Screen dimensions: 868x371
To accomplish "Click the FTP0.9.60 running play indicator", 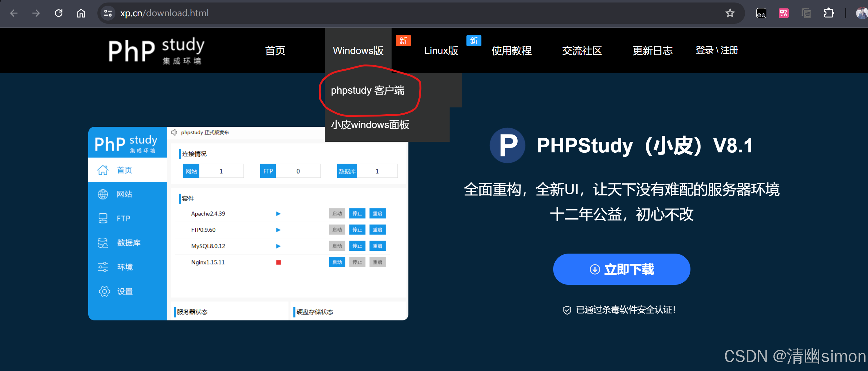I will coord(278,230).
